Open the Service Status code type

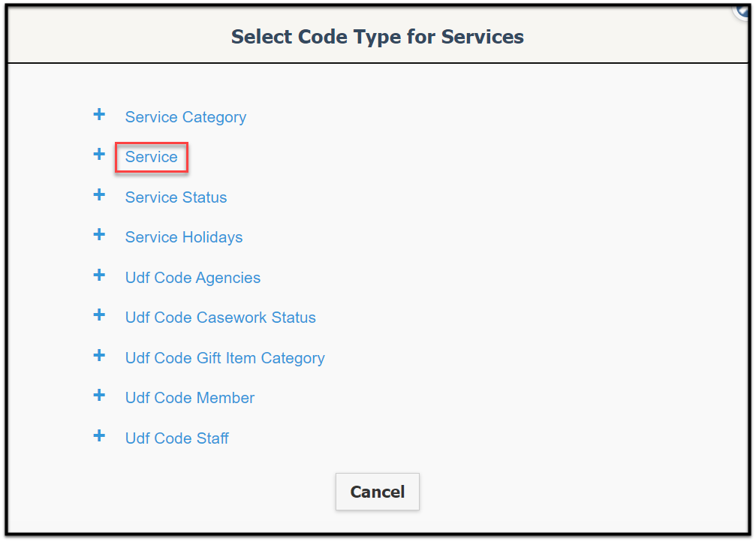coord(176,197)
